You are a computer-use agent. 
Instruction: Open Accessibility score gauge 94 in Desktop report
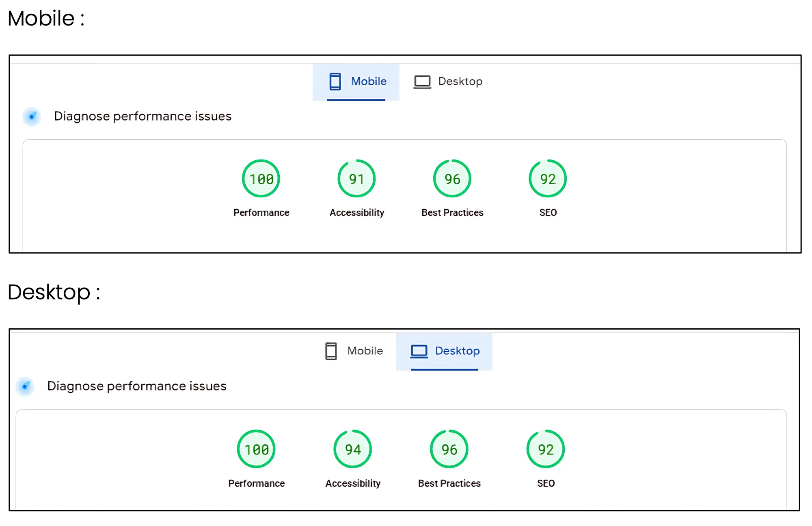pos(353,449)
